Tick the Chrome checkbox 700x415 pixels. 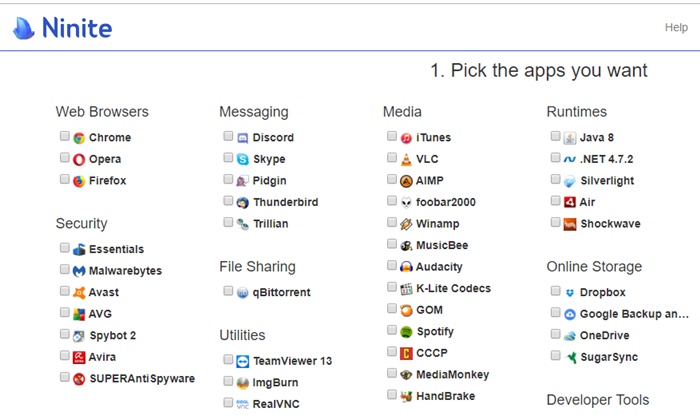click(65, 136)
